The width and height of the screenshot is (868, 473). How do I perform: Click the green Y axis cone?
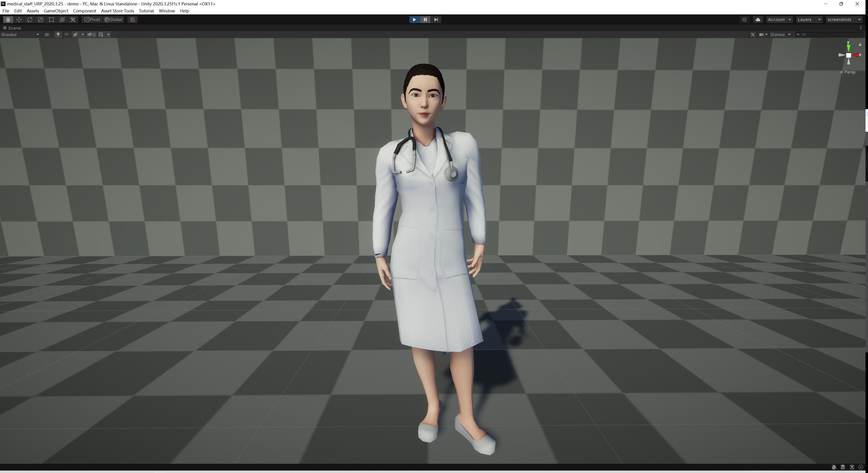pos(848,48)
